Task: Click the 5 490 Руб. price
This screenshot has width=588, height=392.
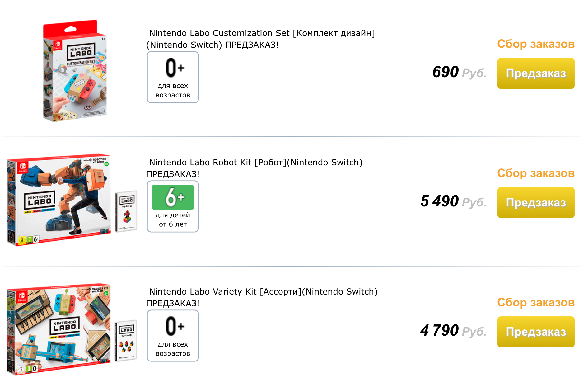Action: click(x=453, y=201)
